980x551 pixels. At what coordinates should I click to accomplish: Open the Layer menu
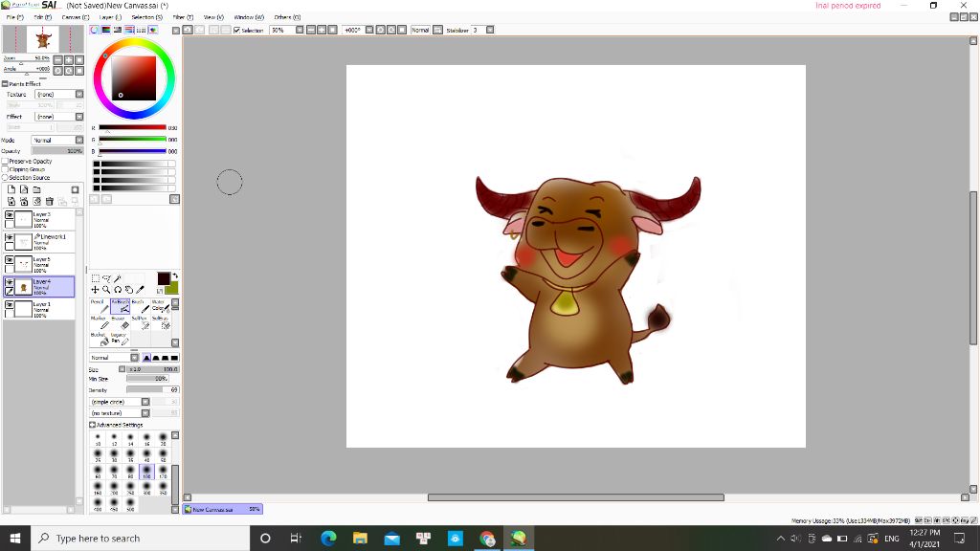point(111,17)
